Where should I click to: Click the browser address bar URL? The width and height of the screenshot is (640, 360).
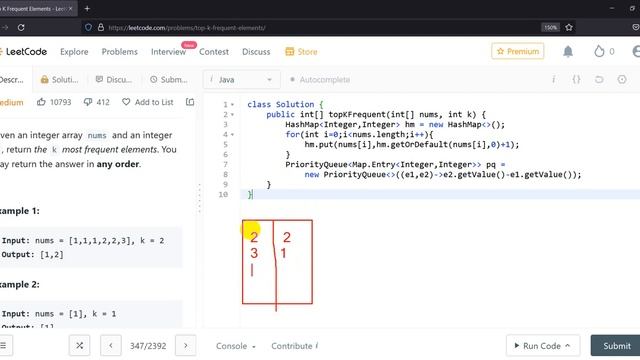coord(187,28)
